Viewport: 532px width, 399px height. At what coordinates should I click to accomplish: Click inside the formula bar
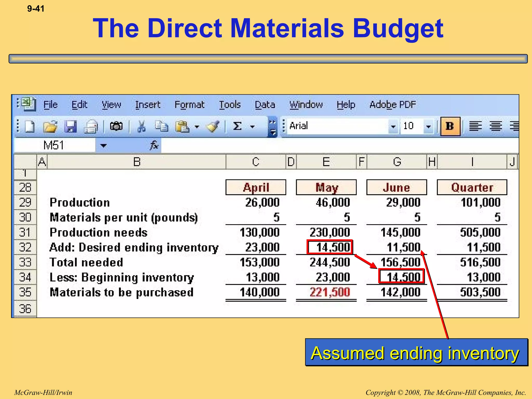pyautogui.click(x=340, y=145)
